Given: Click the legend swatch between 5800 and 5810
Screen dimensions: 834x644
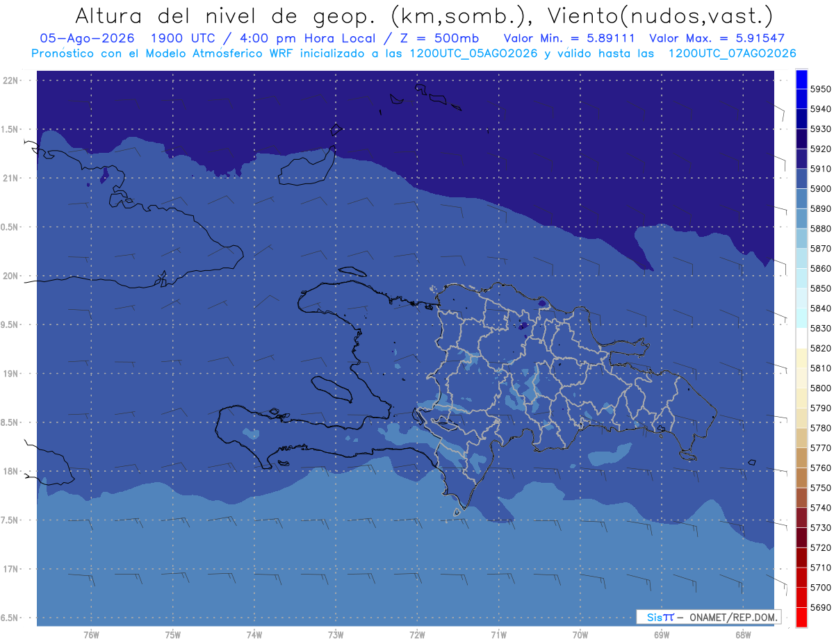Looking at the screenshot, I should click(801, 378).
